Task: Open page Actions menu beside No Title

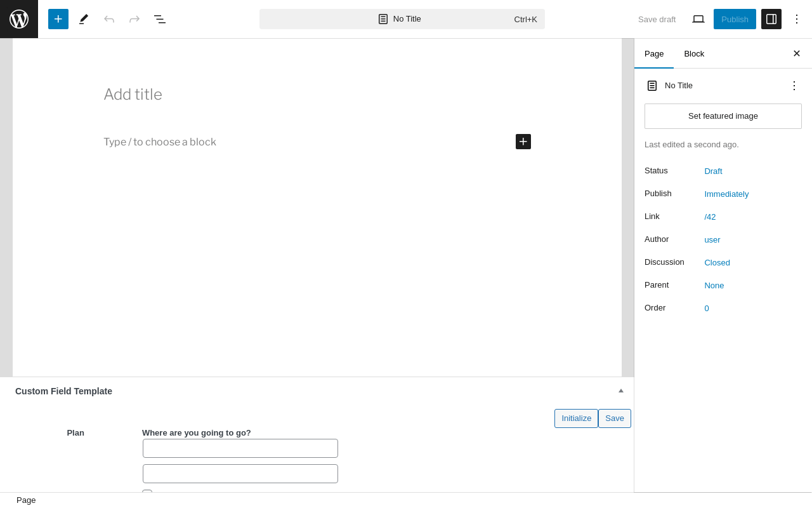Action: [x=794, y=86]
